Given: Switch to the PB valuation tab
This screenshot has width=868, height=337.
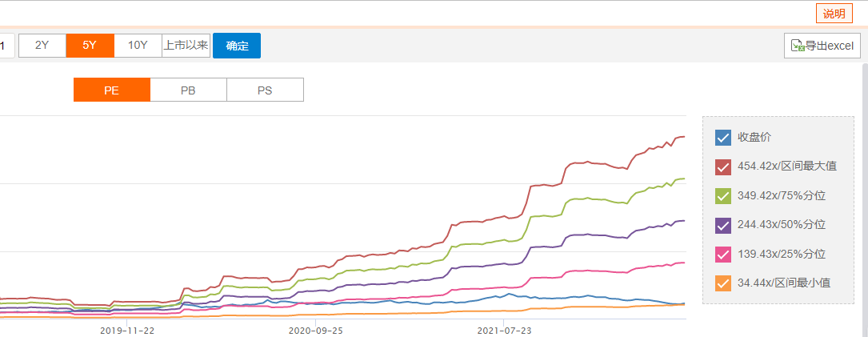Looking at the screenshot, I should coord(188,90).
